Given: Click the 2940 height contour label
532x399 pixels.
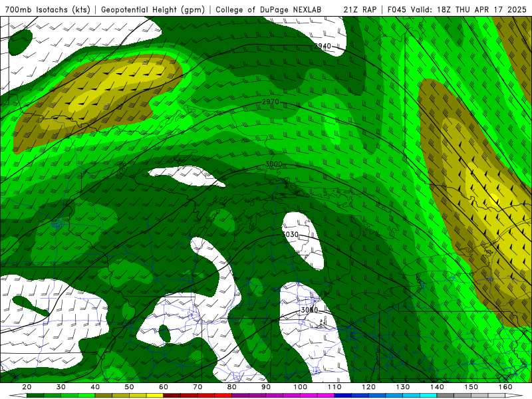Looking at the screenshot, I should (323, 46).
